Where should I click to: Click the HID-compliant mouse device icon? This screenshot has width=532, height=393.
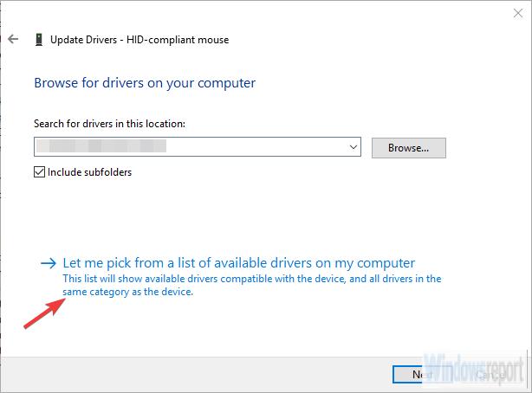[x=40, y=40]
